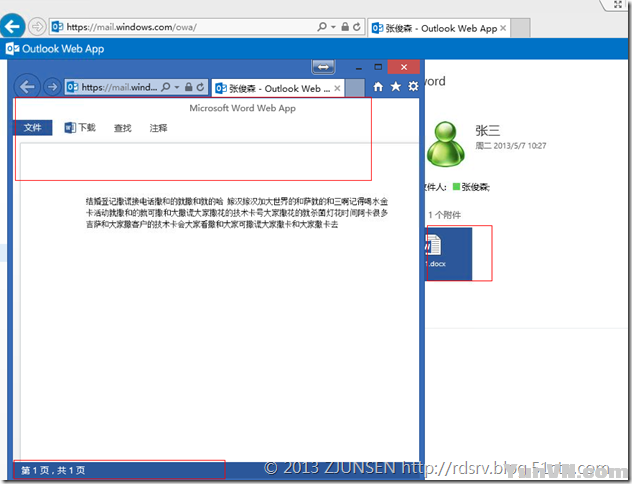Select the inner Outlook Web tab
632x484 pixels.
coord(278,88)
